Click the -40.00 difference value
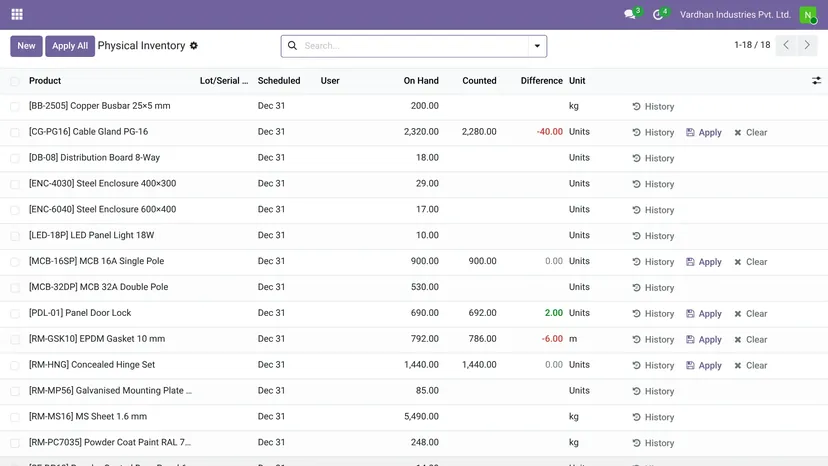This screenshot has height=466, width=828. (550, 132)
